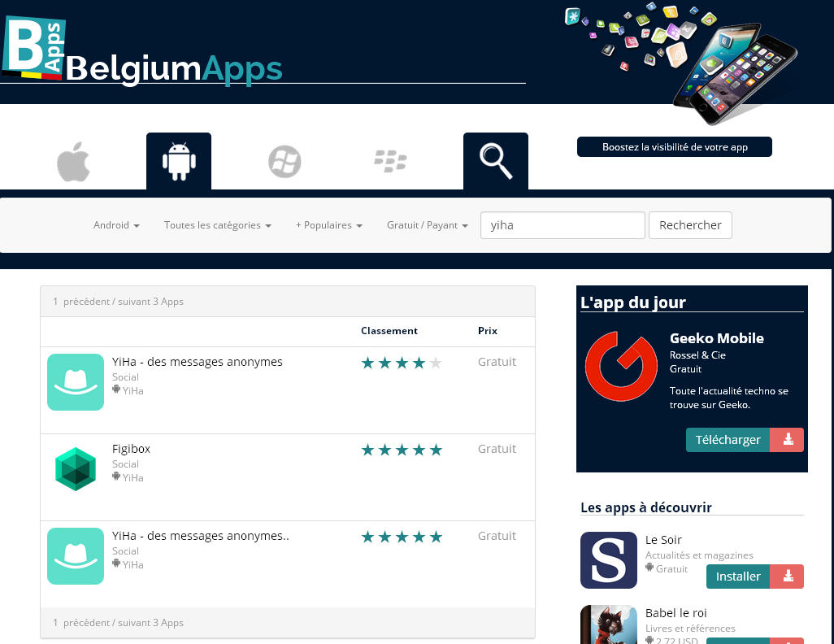The height and width of the screenshot is (644, 834).
Task: Click the BelgiumApps logo
Action: [142, 52]
